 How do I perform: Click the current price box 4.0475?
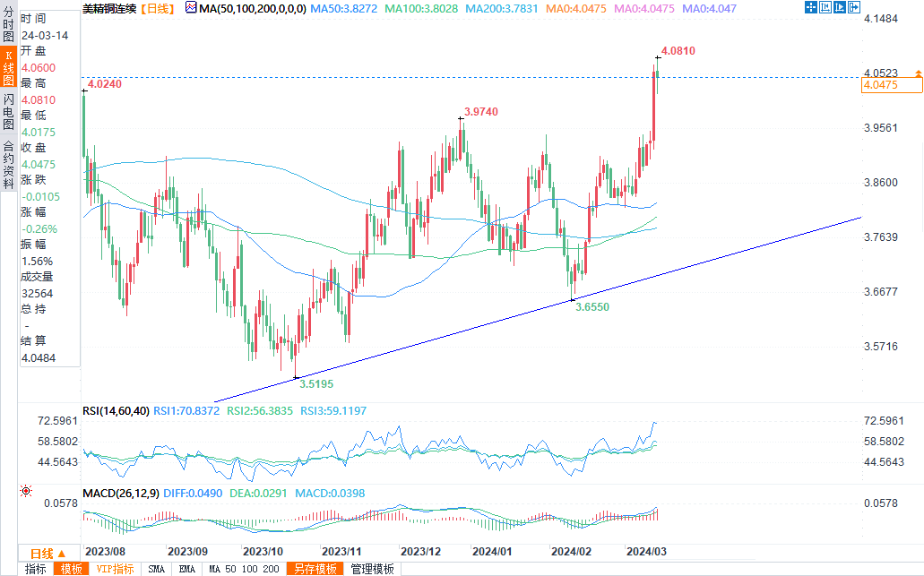point(892,85)
